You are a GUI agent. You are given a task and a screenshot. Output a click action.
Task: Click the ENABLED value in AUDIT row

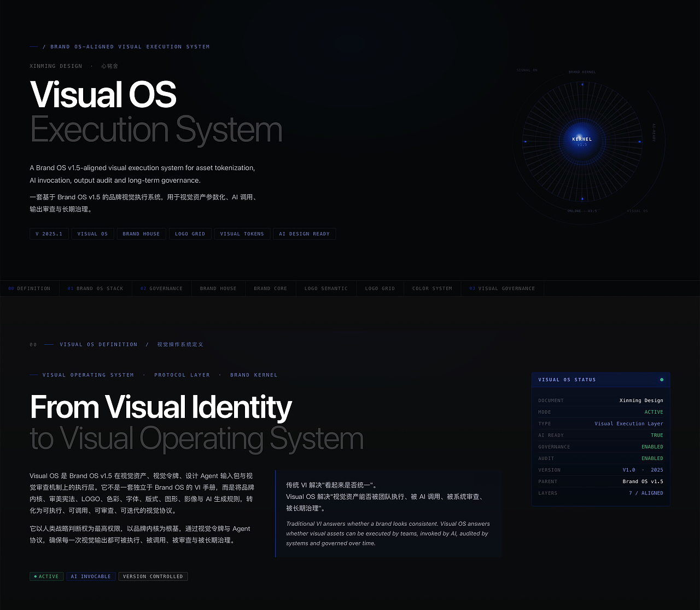652,458
